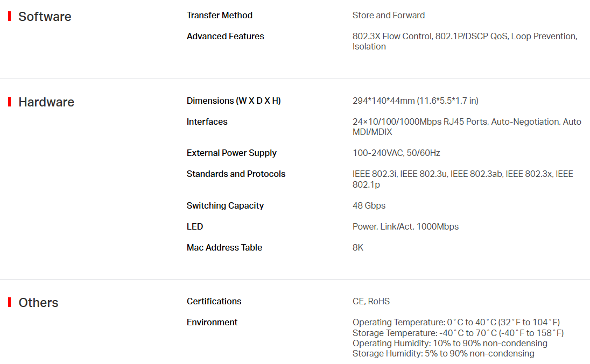Click the Mac Address Table label
Viewport: 590px width, 364px height.
pyautogui.click(x=224, y=247)
